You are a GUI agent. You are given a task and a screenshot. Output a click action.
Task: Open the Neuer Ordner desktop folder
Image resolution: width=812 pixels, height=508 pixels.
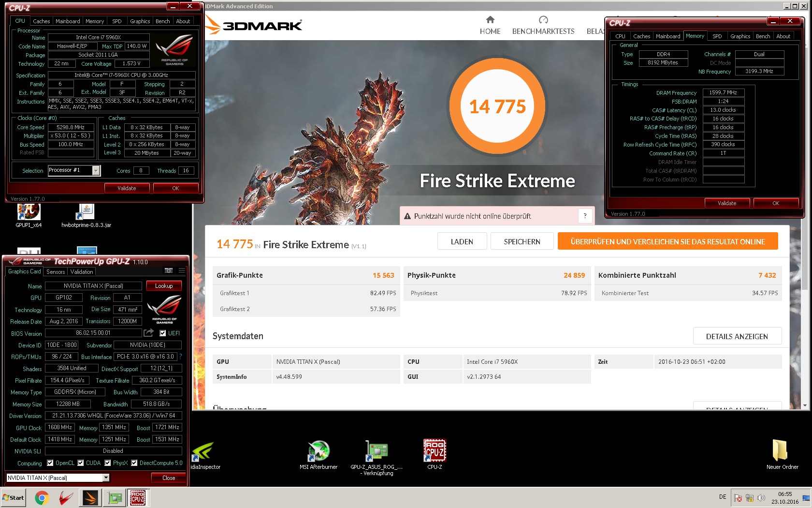point(782,454)
